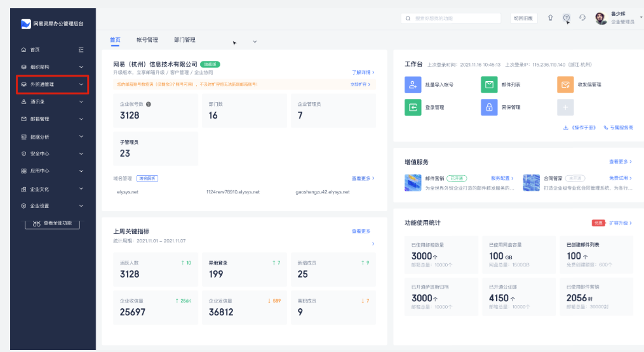Image resolution: width=644 pixels, height=352 pixels.
Task: Open 查看更多 link in 增值服务
Action: [621, 162]
